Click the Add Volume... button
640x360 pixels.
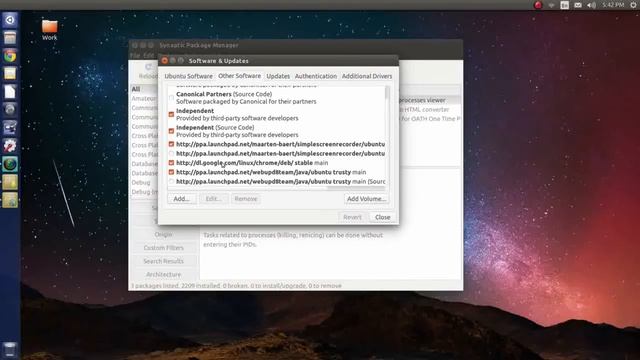pos(366,199)
